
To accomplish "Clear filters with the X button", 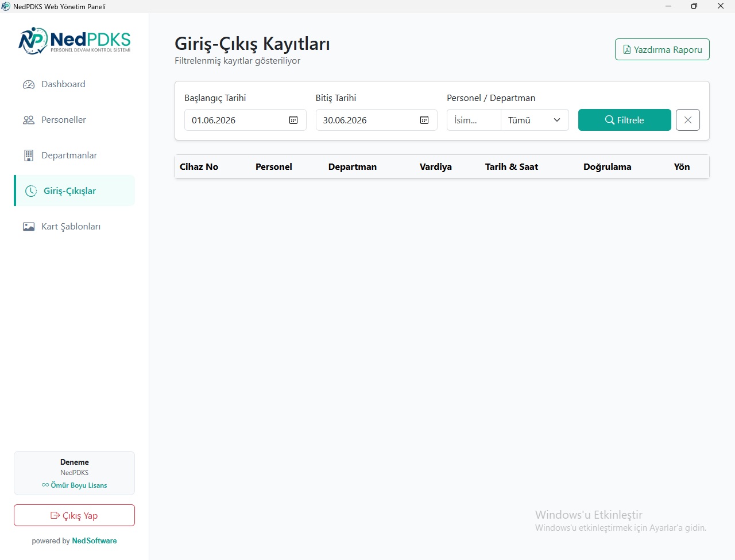I will pos(688,120).
